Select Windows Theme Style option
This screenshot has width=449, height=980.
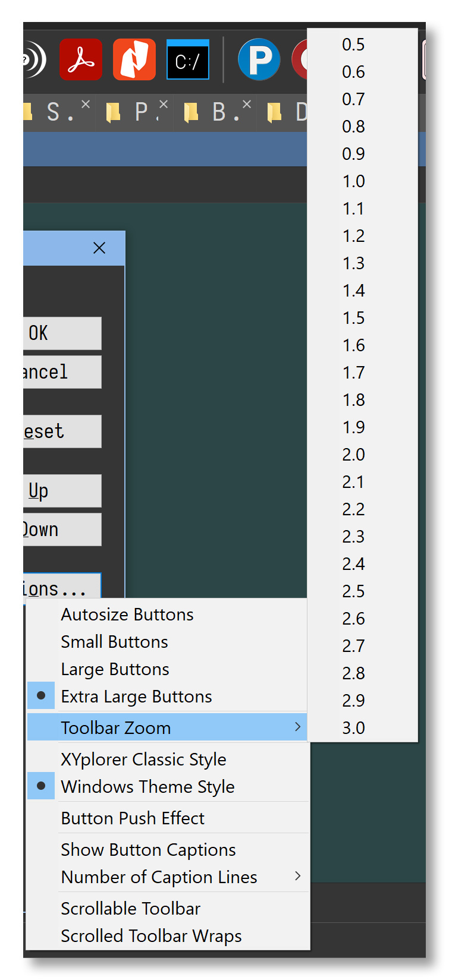(147, 787)
